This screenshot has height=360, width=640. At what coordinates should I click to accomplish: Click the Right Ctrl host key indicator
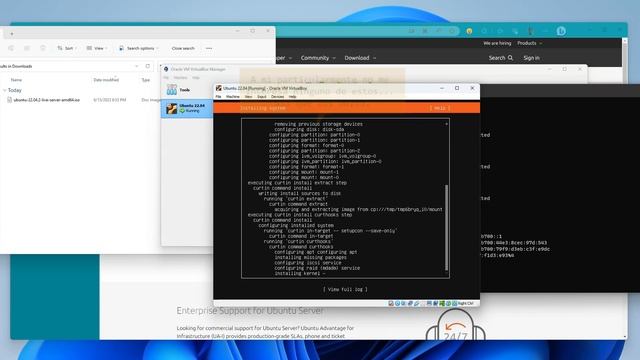pos(465,304)
